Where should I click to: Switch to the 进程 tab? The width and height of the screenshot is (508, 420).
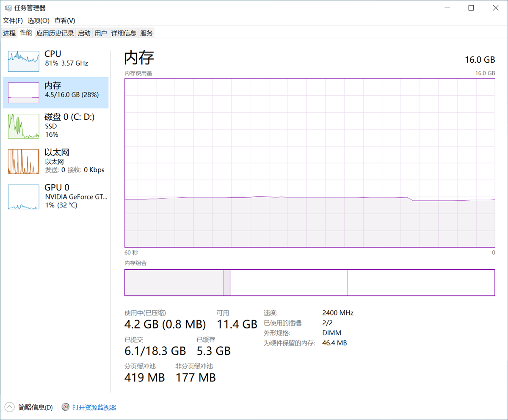pos(9,33)
